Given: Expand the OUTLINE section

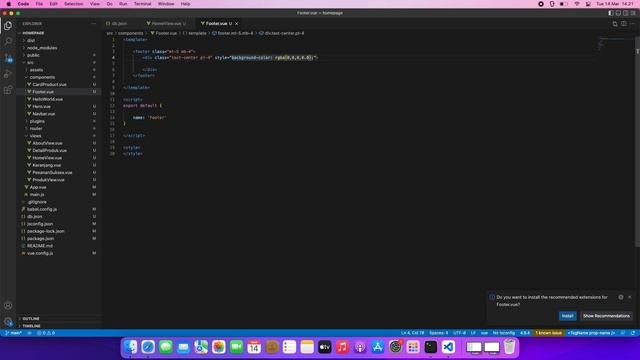Looking at the screenshot, I should click(31, 319).
